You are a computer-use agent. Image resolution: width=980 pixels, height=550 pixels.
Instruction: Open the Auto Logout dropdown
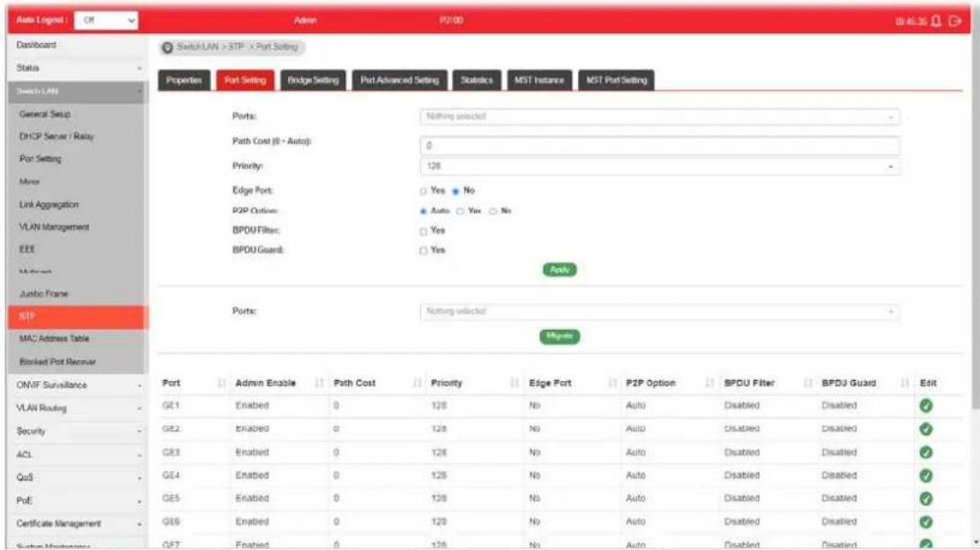click(x=106, y=21)
